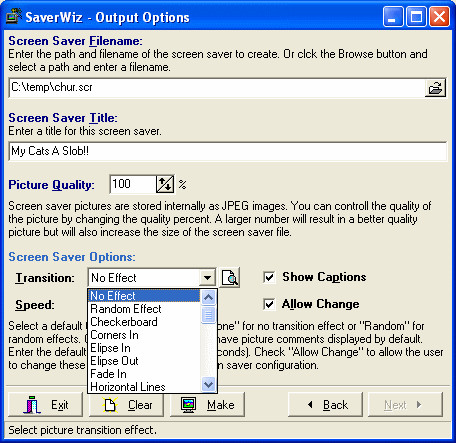The image size is (456, 443).
Task: Maximize the SaverWiz window
Action: coord(416,17)
